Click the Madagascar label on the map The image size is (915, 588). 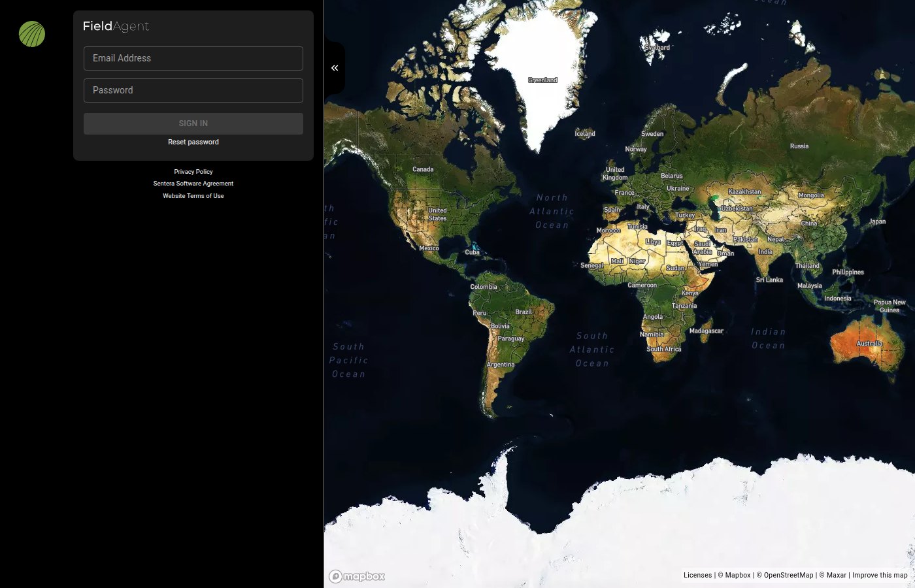707,331
